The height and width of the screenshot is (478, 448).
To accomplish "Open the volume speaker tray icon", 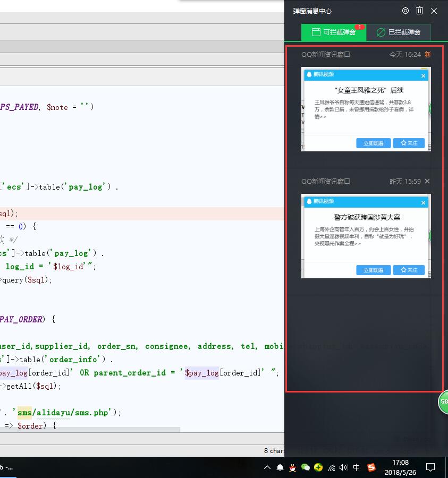I will click(343, 467).
